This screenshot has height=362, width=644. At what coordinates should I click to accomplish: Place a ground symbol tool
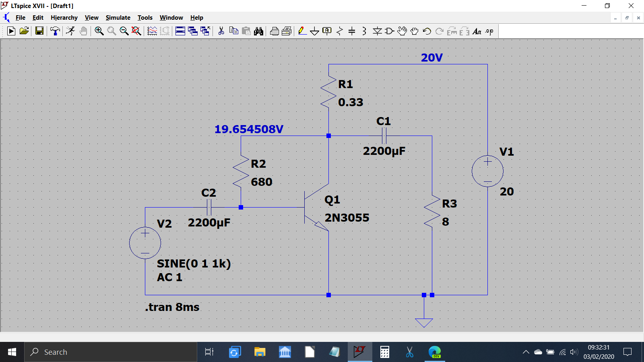point(315,31)
